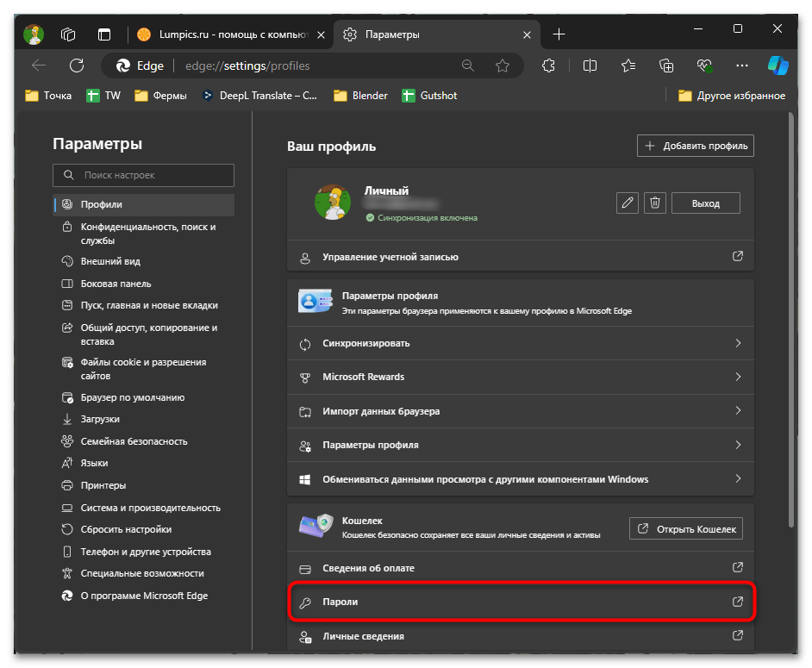The width and height of the screenshot is (812, 668).
Task: Open the Точка bookmarks folder
Action: pyautogui.click(x=48, y=96)
